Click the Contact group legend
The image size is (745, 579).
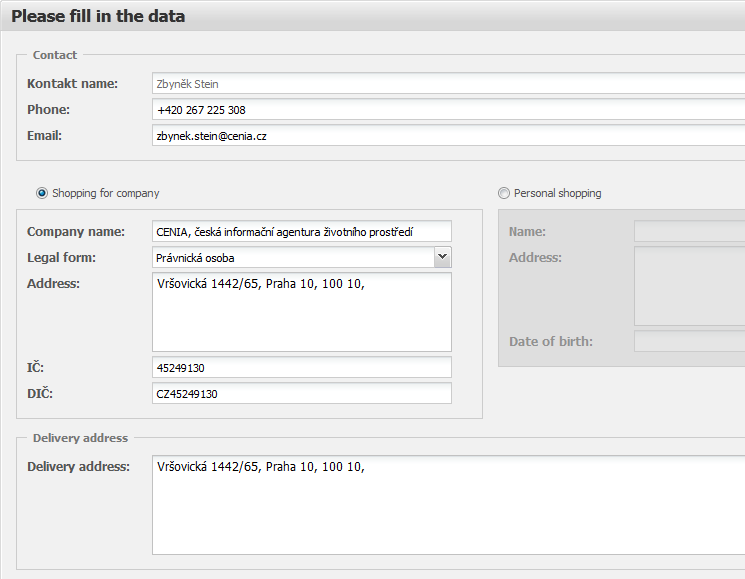click(x=55, y=55)
